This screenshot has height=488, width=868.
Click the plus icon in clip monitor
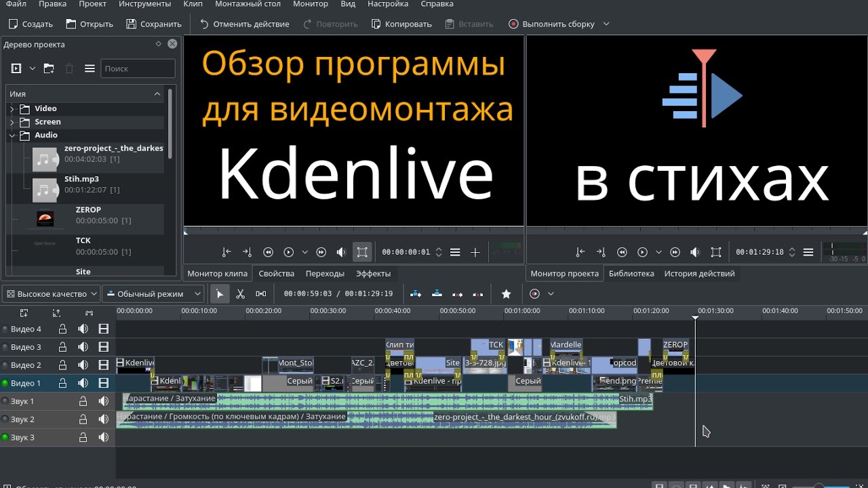[475, 252]
